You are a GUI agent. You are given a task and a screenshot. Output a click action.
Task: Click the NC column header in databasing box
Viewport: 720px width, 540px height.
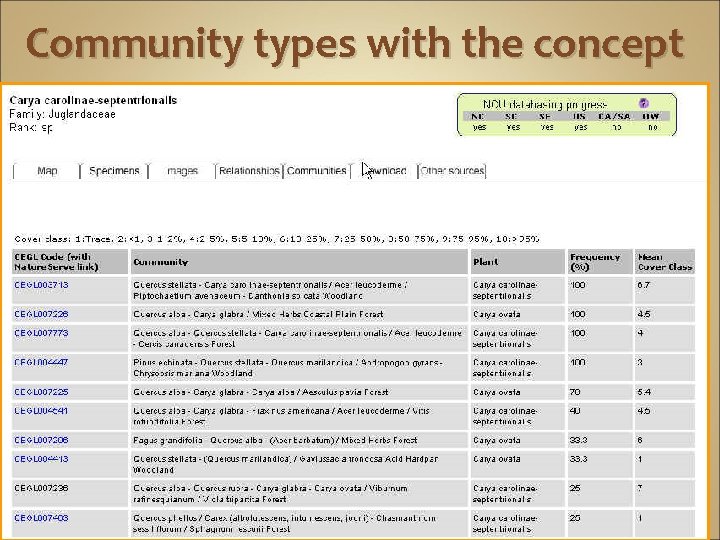point(478,116)
